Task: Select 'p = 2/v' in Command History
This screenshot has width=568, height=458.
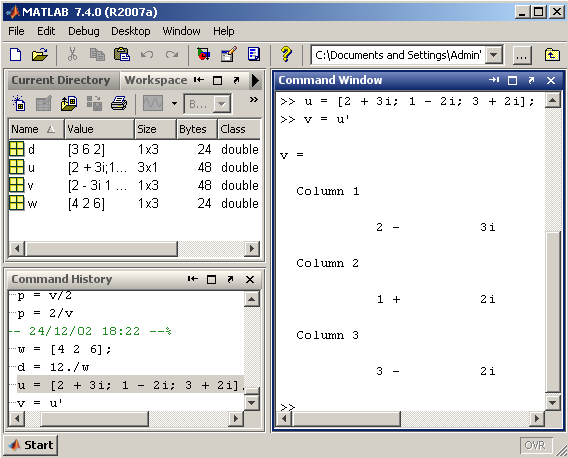Action: (45, 313)
